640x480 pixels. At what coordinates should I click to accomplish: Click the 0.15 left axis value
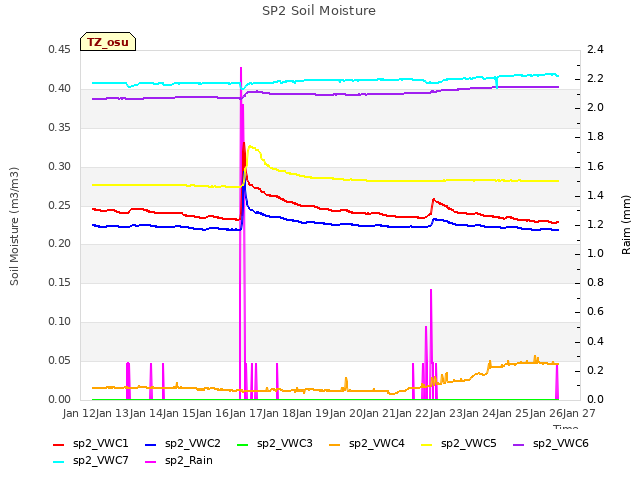(x=60, y=282)
